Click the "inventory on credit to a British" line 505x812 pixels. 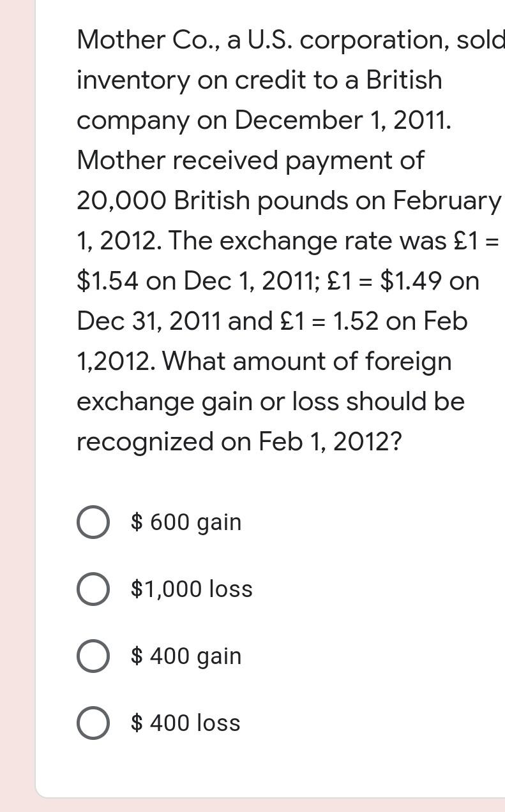click(x=259, y=80)
